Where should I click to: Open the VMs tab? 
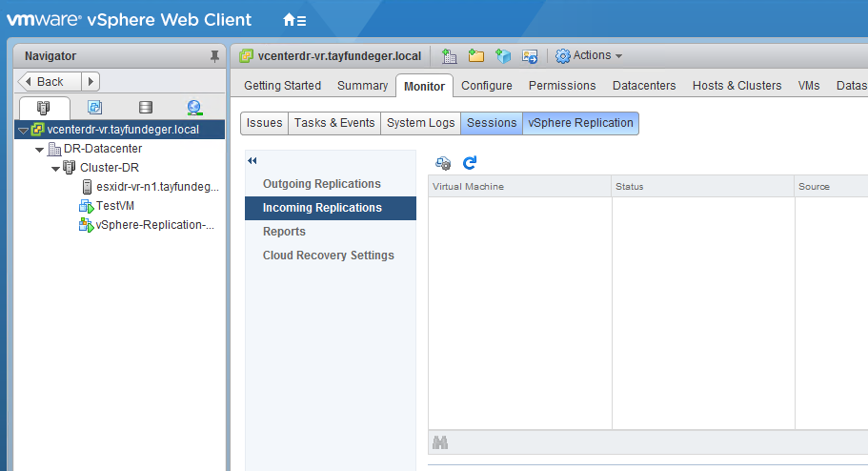809,86
